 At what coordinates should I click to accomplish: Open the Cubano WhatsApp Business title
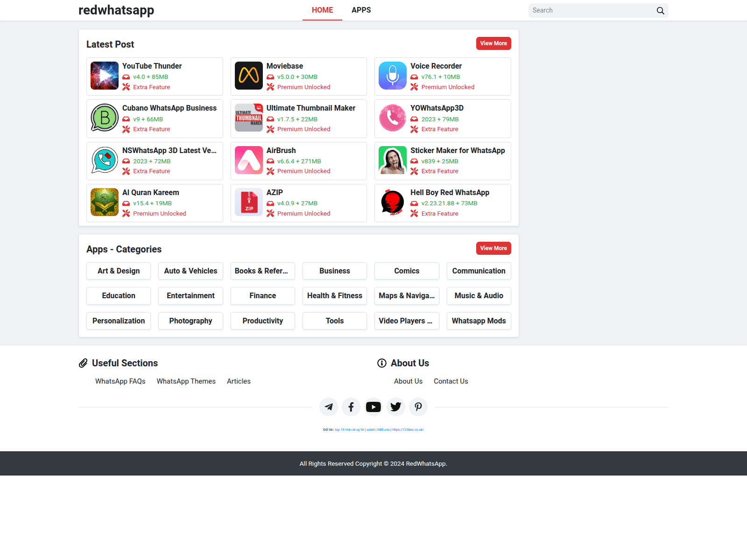coord(169,108)
